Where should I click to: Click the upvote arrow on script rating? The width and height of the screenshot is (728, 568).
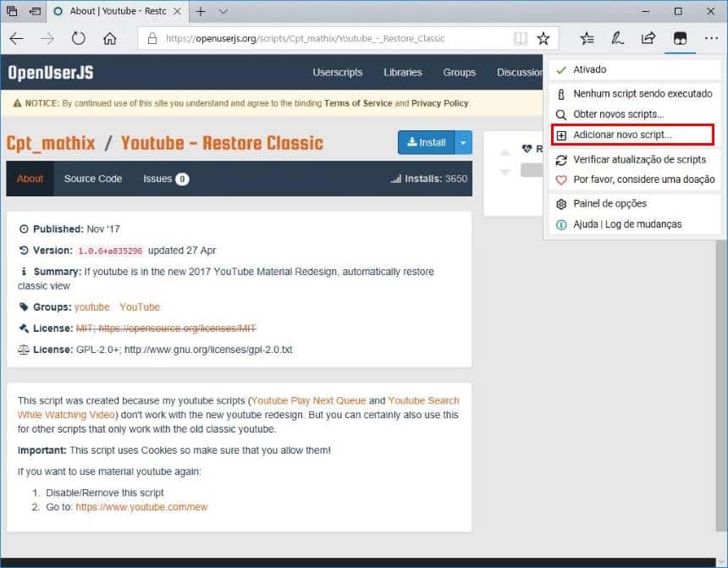(505, 152)
